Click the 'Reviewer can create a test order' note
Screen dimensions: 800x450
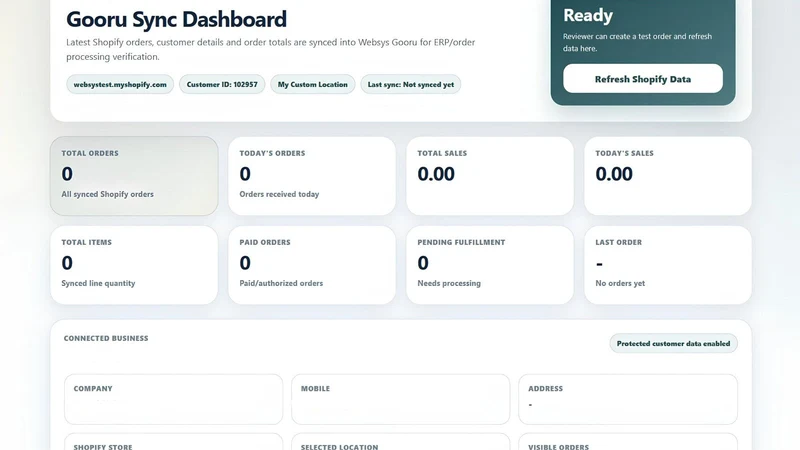[x=637, y=42]
